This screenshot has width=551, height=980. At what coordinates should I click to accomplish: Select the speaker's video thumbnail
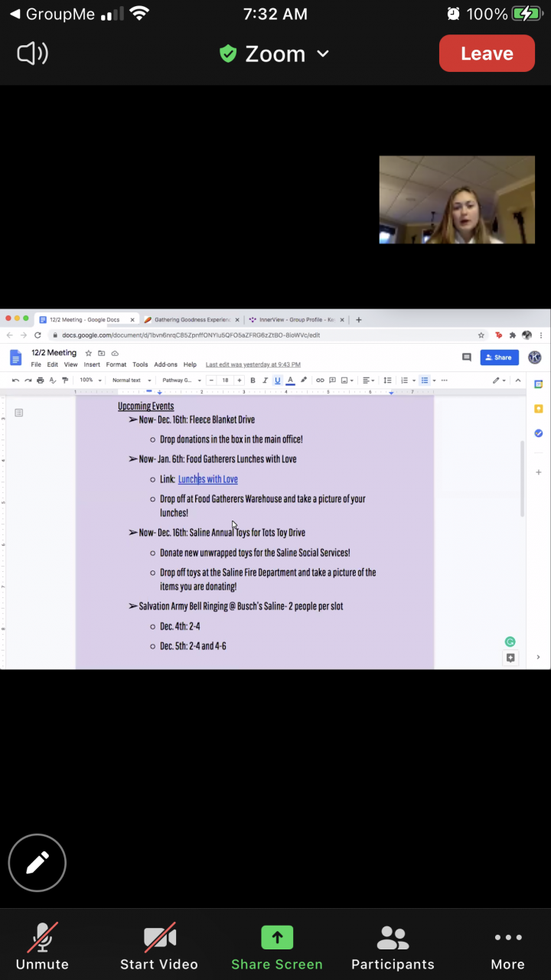(457, 200)
